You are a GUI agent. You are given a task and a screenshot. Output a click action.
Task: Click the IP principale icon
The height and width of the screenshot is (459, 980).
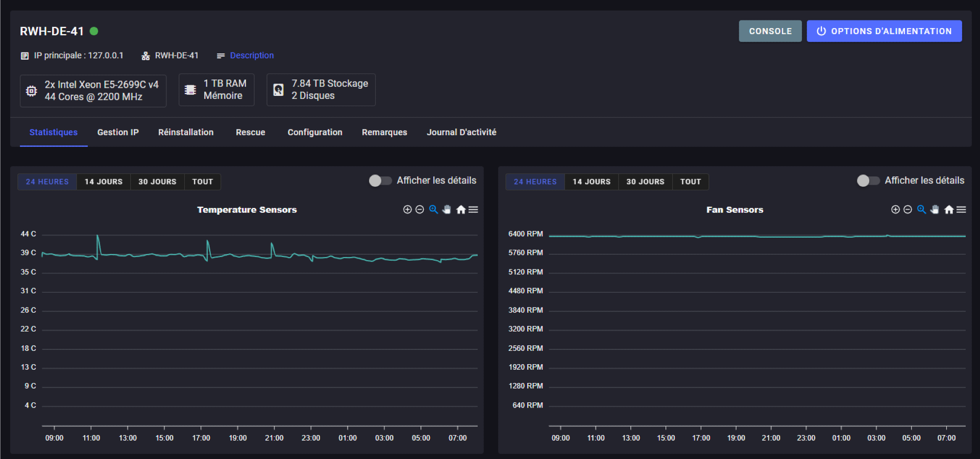click(24, 56)
